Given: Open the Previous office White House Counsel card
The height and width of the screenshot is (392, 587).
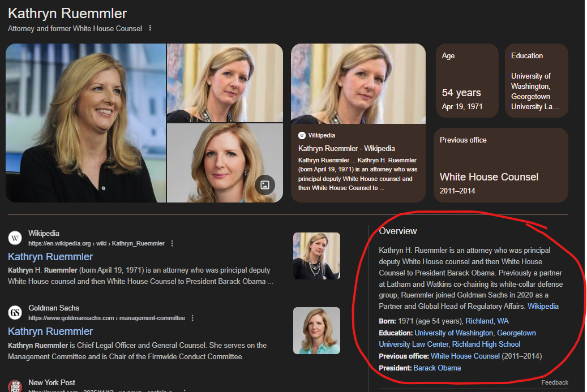Looking at the screenshot, I should tap(500, 165).
